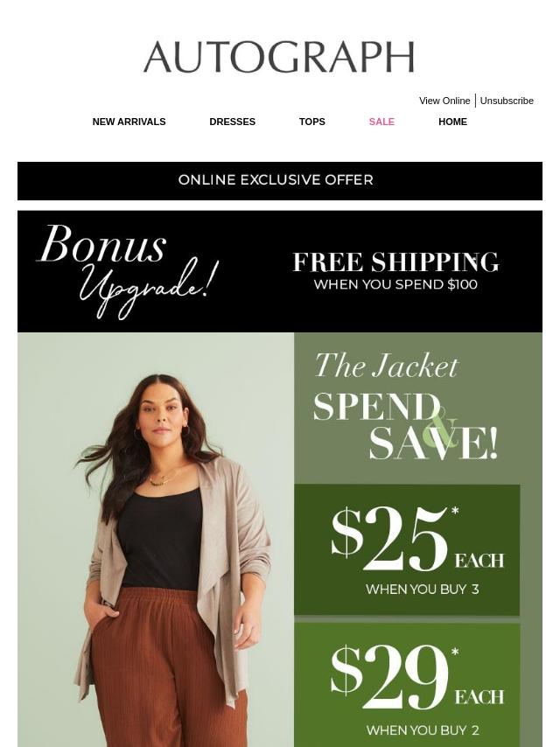
Task: Click 'The Jacket' heading
Action: pyautogui.click(x=386, y=366)
